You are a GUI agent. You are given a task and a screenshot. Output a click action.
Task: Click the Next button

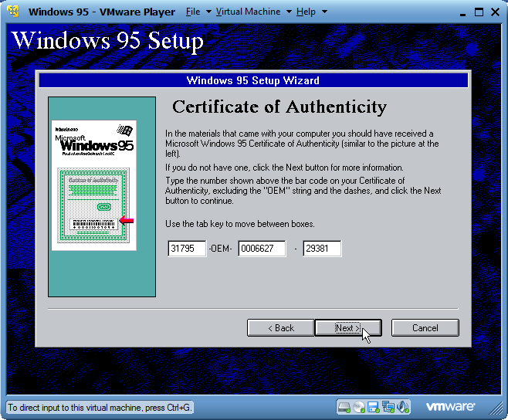pyautogui.click(x=348, y=327)
